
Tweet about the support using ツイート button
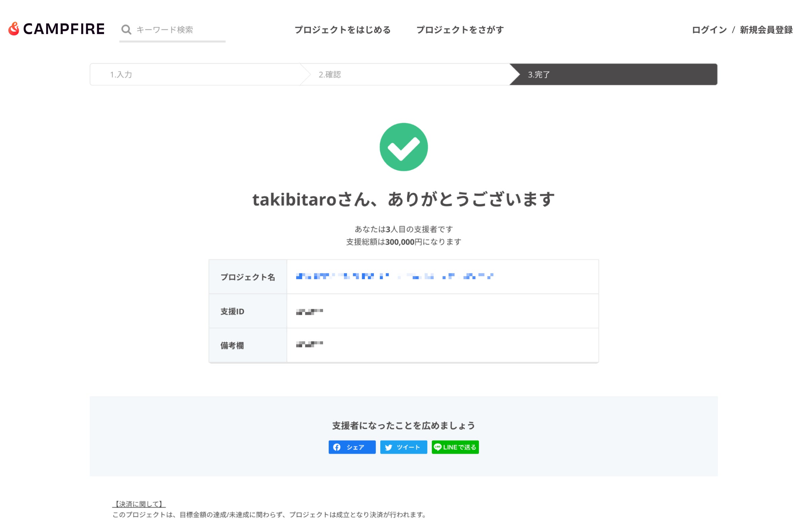403,447
